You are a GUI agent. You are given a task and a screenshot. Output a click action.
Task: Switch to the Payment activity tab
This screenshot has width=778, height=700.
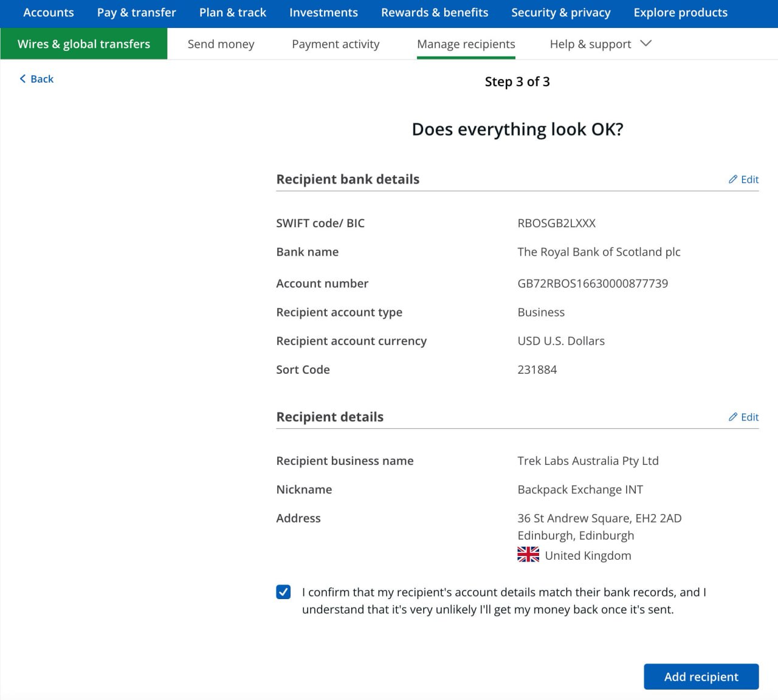pyautogui.click(x=336, y=44)
